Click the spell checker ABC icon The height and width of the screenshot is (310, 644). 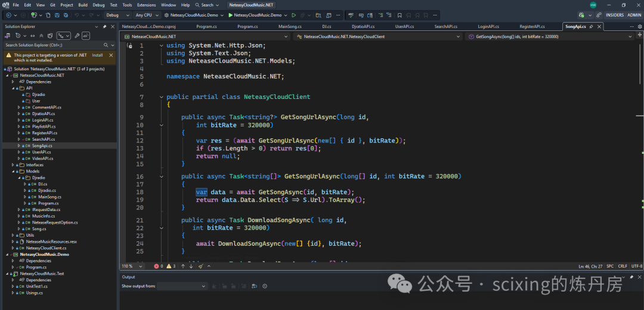(351, 15)
